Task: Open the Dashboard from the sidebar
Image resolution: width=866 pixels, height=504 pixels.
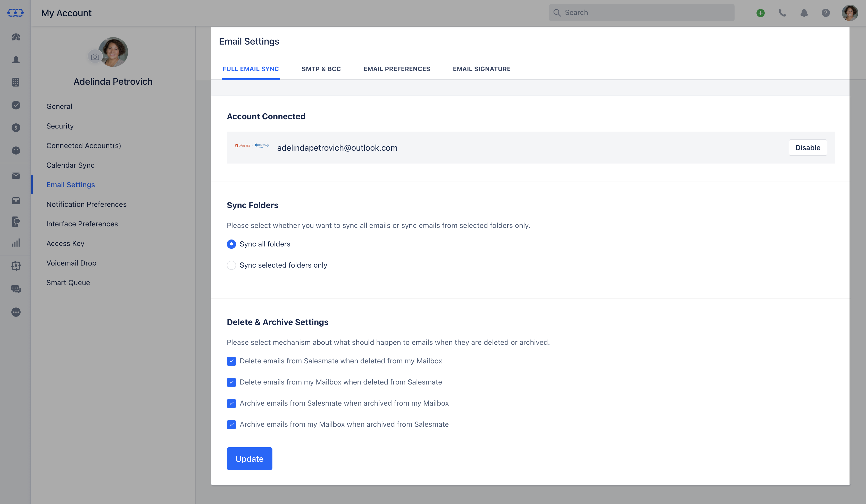Action: (x=15, y=37)
